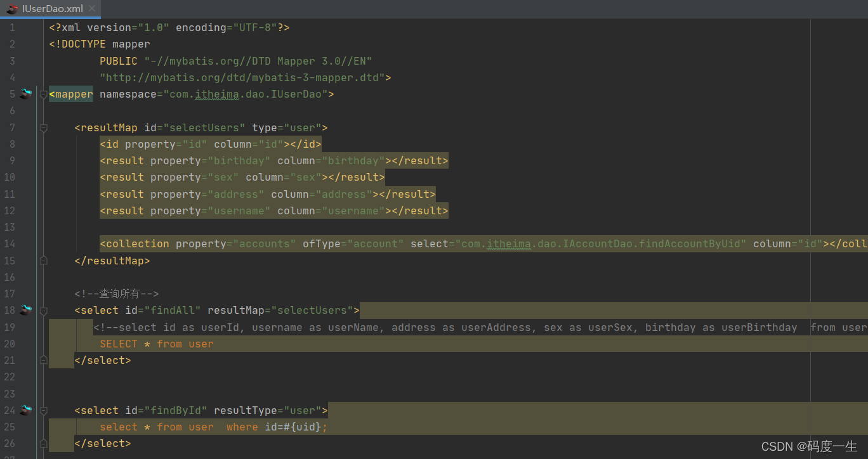Click the collection property="accounts" attribute
This screenshot has height=459, width=868.
point(236,244)
